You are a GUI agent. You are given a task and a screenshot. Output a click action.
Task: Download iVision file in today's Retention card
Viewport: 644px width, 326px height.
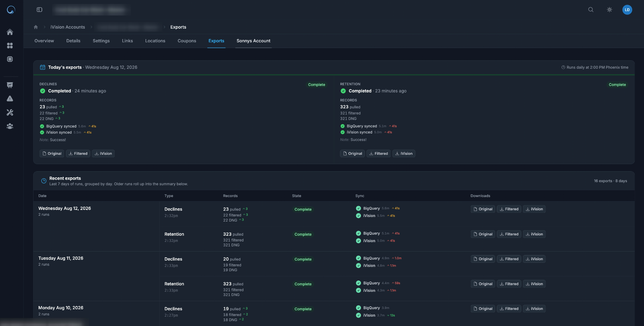(404, 153)
